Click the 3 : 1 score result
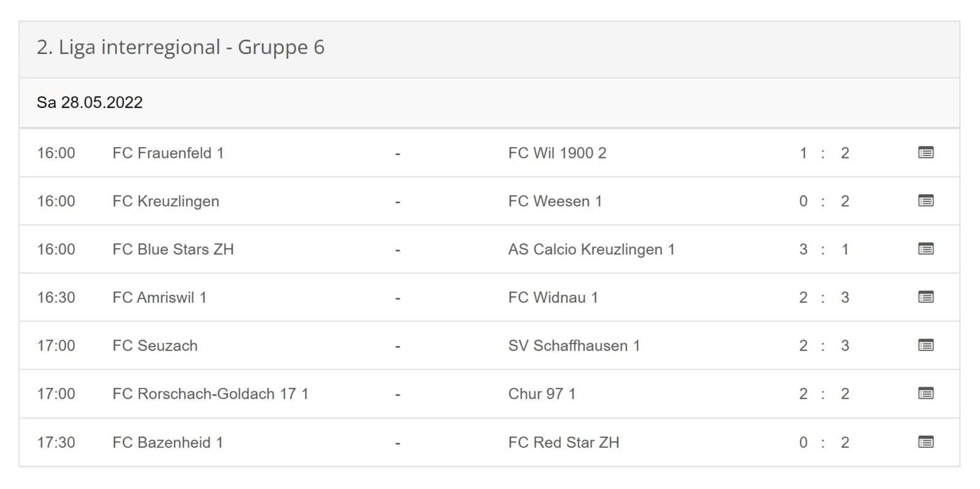This screenshot has width=980, height=489. pos(823,249)
